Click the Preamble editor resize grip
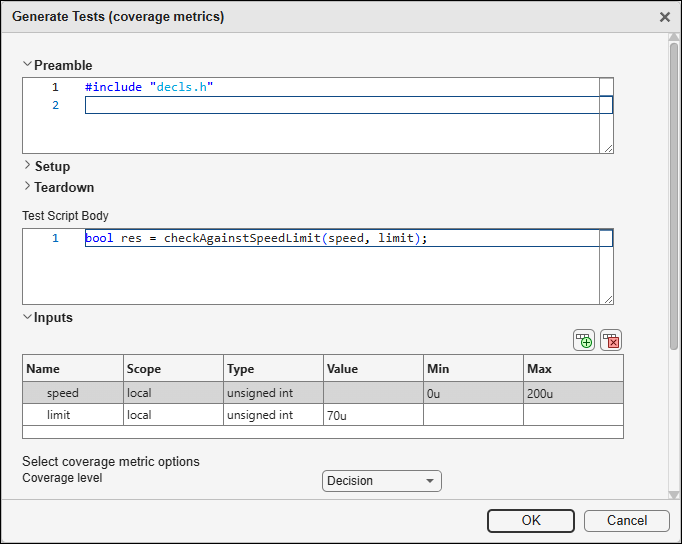The height and width of the screenshot is (544, 682). click(x=608, y=149)
